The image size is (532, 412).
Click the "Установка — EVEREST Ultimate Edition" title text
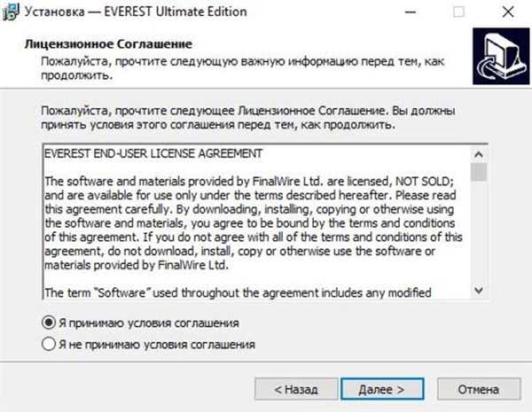tap(136, 12)
